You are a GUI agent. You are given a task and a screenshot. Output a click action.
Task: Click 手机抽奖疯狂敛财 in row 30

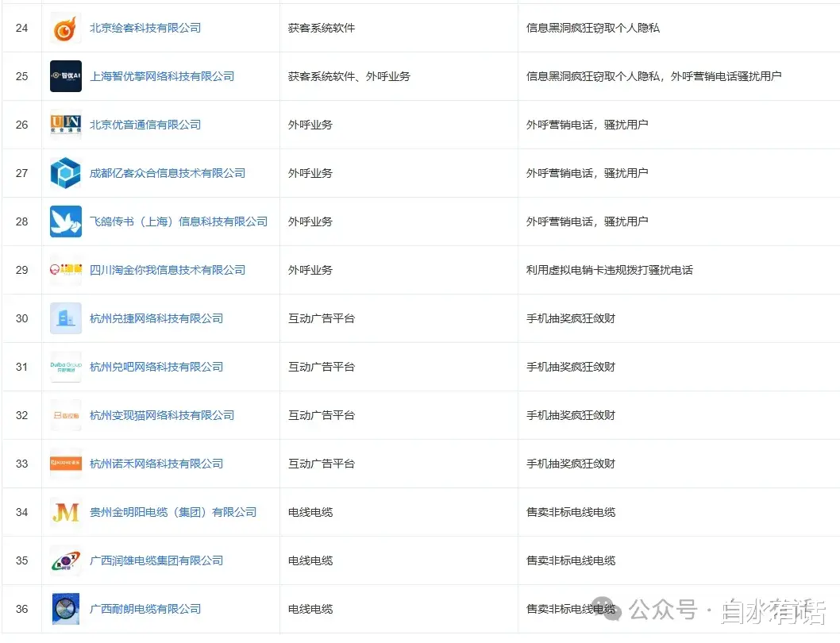click(571, 318)
